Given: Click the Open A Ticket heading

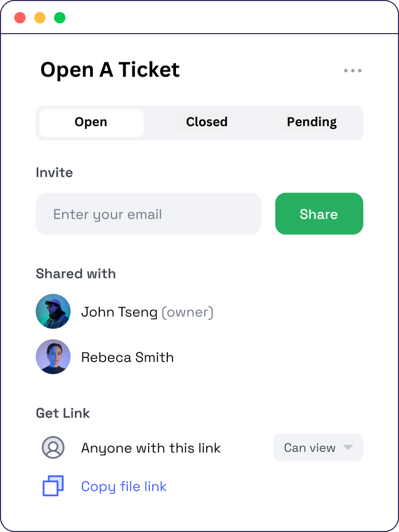Looking at the screenshot, I should point(110,70).
